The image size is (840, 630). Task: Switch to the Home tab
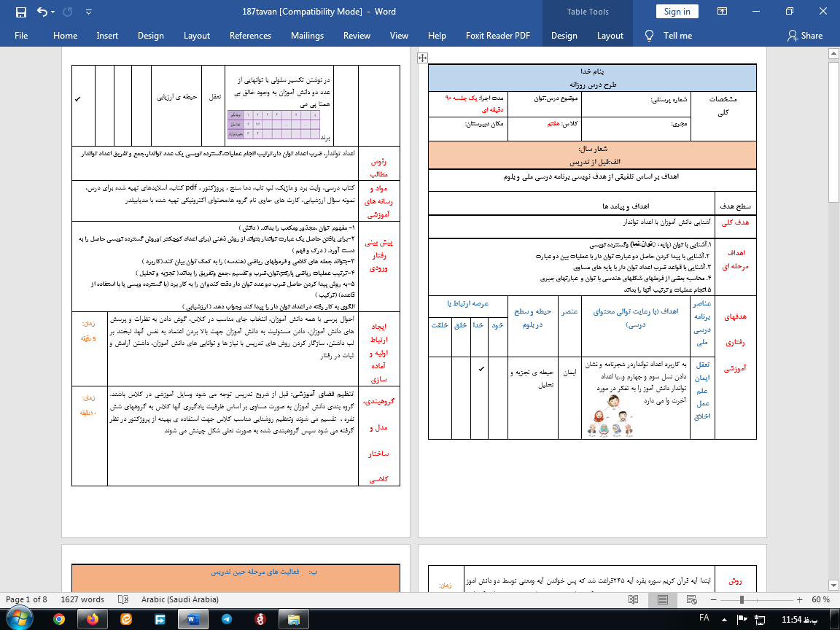pos(66,35)
